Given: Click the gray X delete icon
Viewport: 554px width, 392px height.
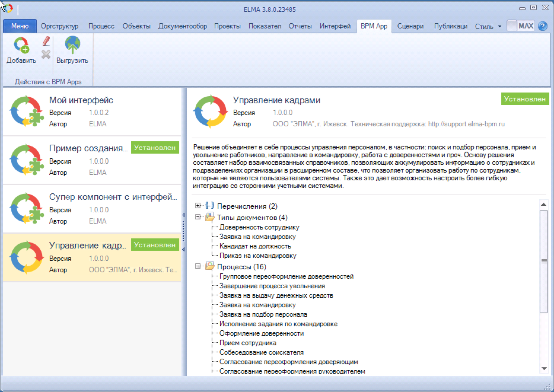Looking at the screenshot, I should click(46, 54).
